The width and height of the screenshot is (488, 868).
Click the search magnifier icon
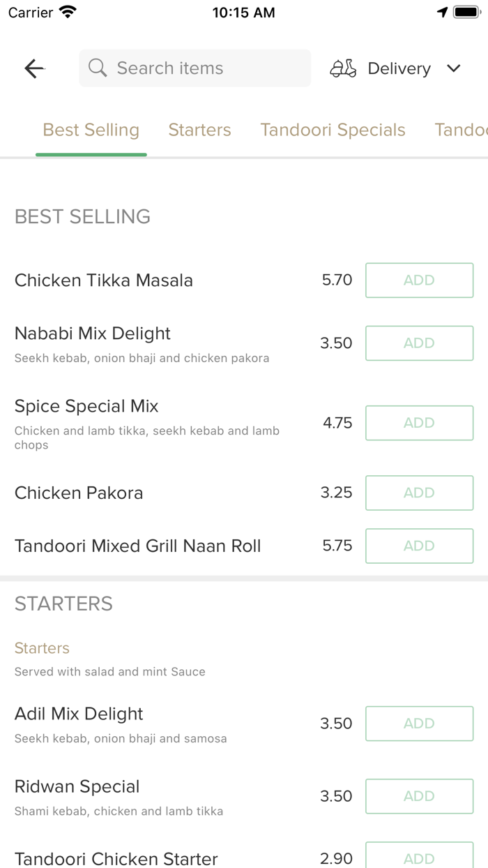click(97, 68)
